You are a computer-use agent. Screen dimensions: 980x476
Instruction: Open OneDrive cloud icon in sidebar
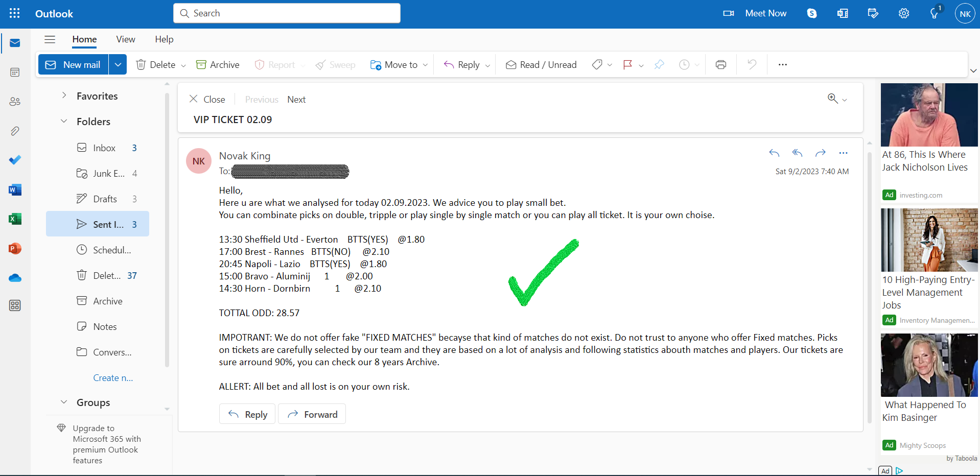(15, 278)
